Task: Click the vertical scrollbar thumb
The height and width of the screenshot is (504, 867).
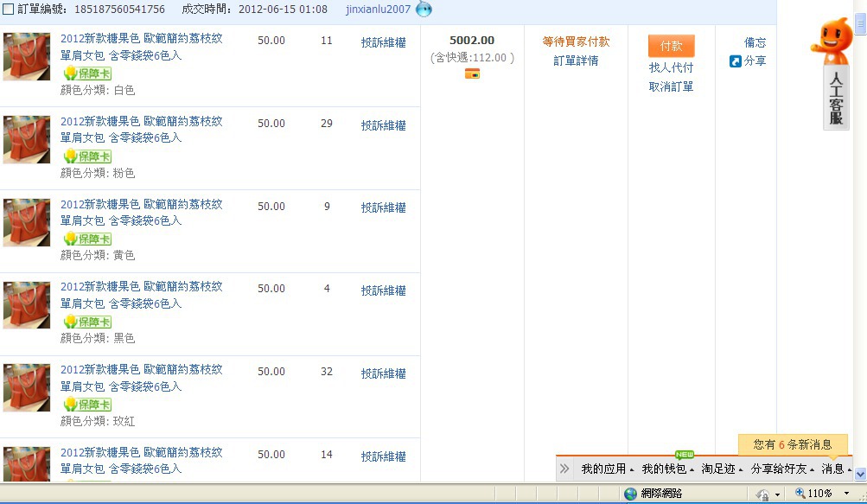Action: pos(860,24)
